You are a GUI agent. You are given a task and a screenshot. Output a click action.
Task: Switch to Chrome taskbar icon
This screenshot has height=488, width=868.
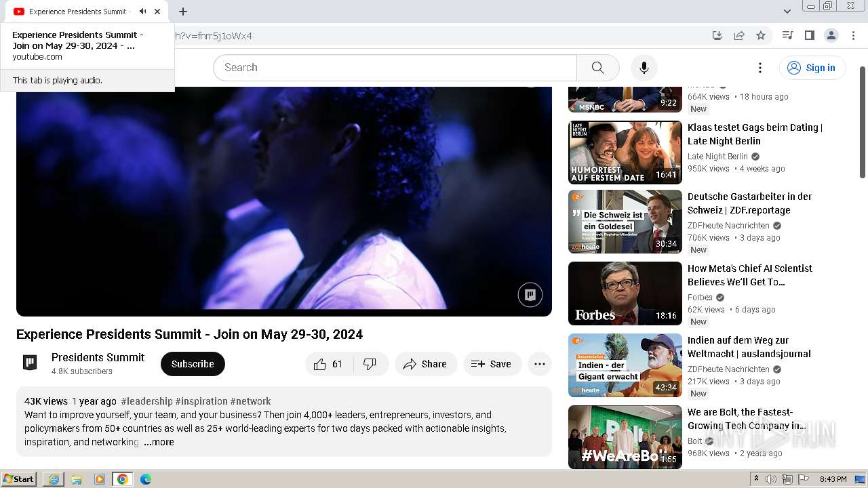(x=123, y=479)
